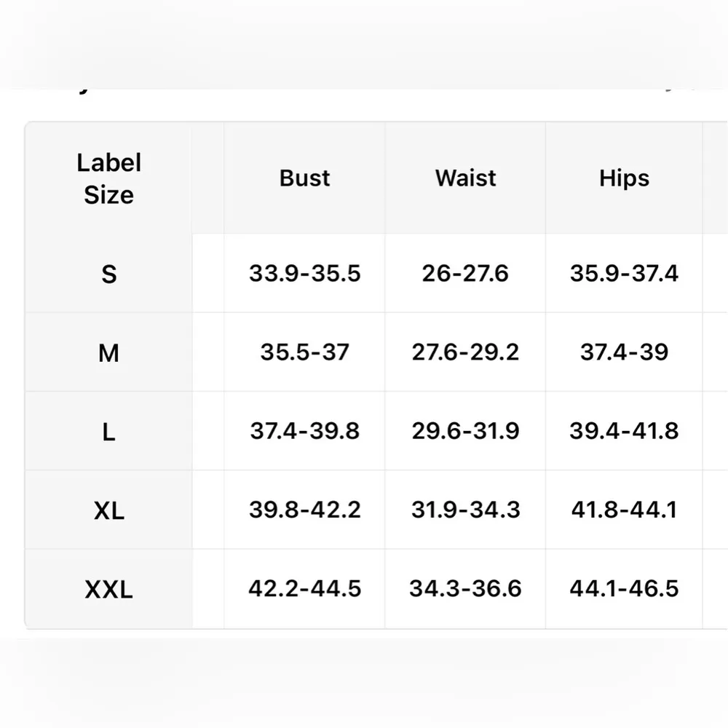Click the Waist column header
The image size is (728, 728).
point(465,178)
